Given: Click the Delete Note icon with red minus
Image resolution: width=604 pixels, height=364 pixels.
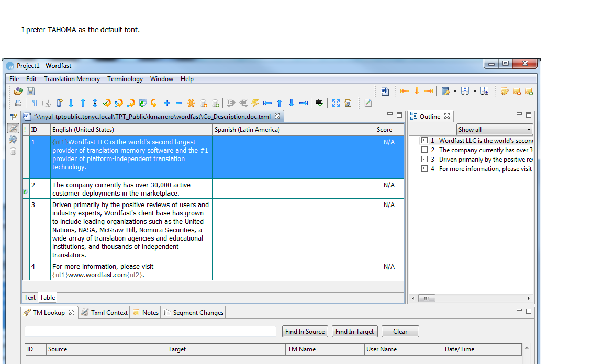Looking at the screenshot, I should point(517,92).
